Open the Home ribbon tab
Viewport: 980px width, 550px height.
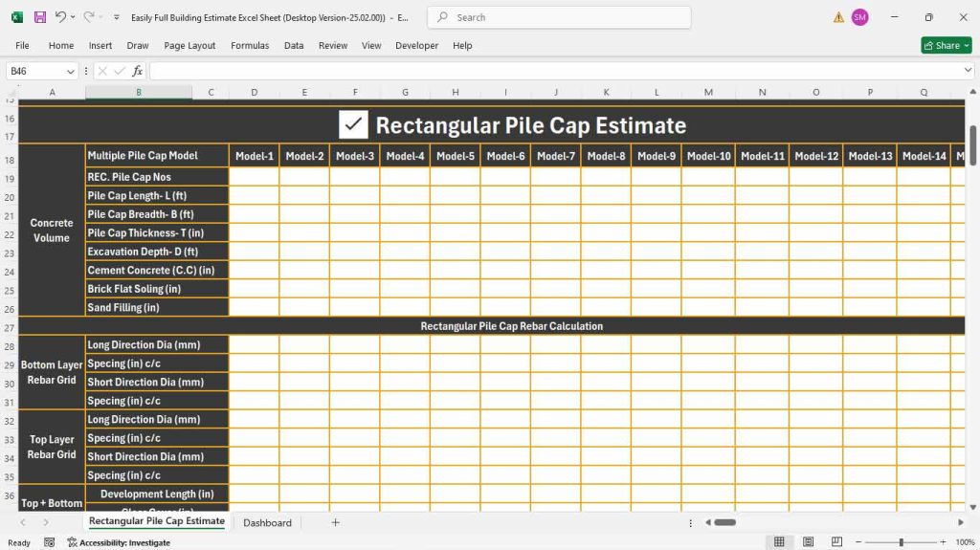click(x=61, y=45)
